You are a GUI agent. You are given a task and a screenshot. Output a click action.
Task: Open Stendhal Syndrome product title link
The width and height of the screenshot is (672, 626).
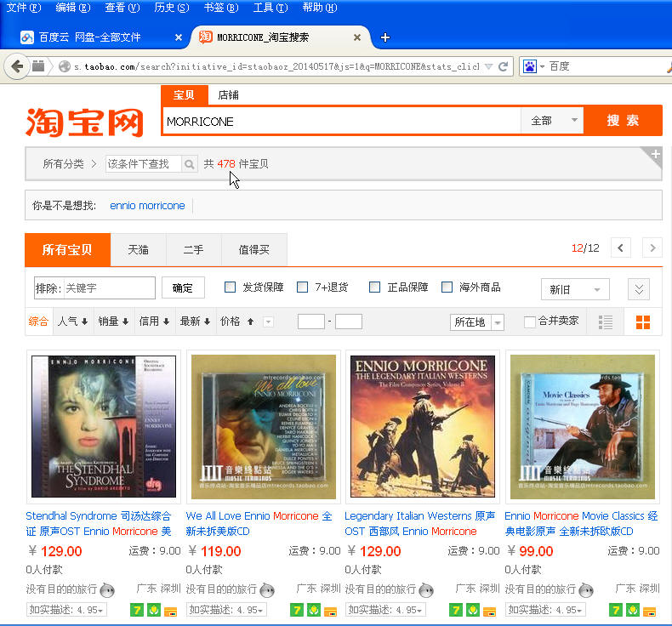coord(99,524)
